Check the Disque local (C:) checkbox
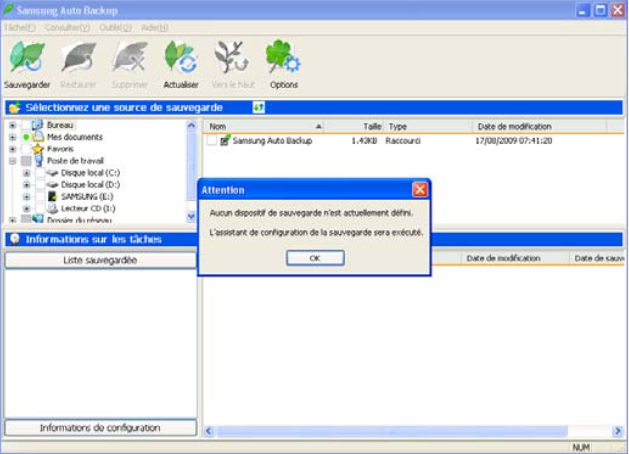 pyautogui.click(x=40, y=173)
